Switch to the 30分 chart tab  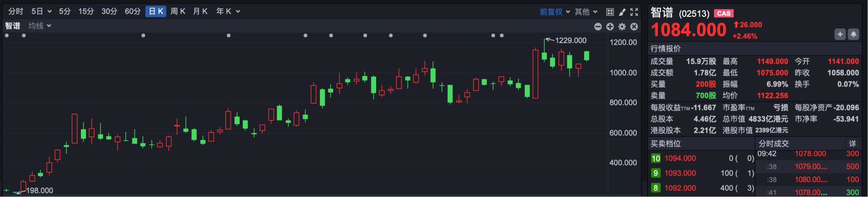tap(109, 11)
